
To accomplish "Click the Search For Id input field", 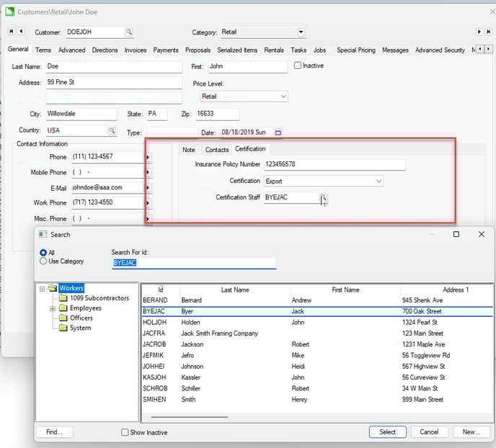I will pos(193,264).
